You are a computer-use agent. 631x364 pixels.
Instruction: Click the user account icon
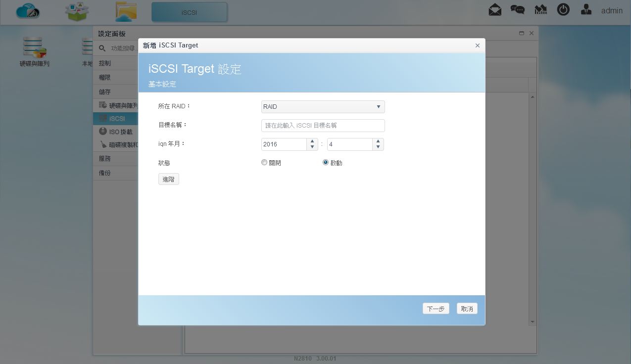point(586,9)
